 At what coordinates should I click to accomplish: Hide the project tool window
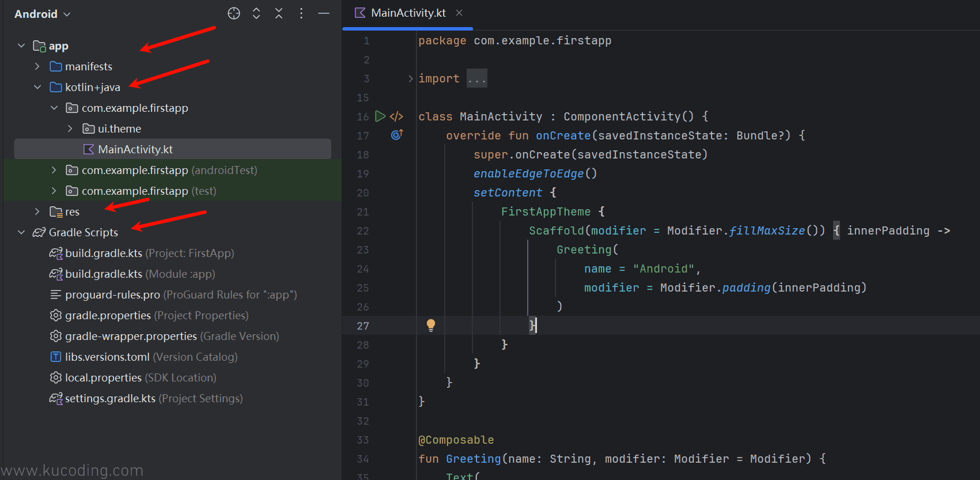pos(324,13)
